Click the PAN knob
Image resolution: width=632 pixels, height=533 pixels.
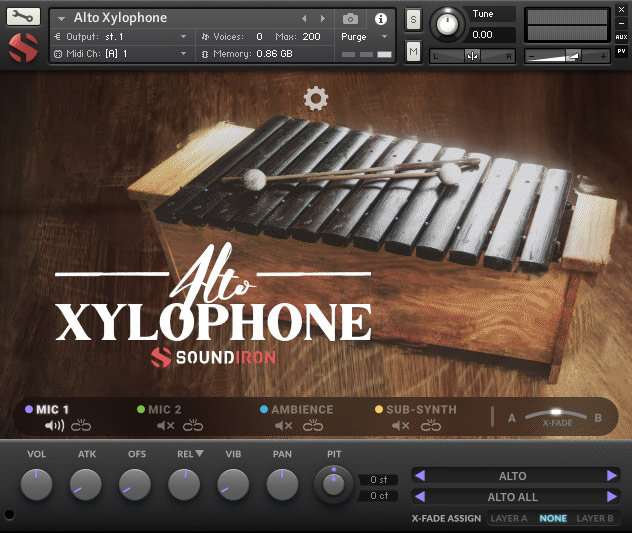pyautogui.click(x=282, y=484)
